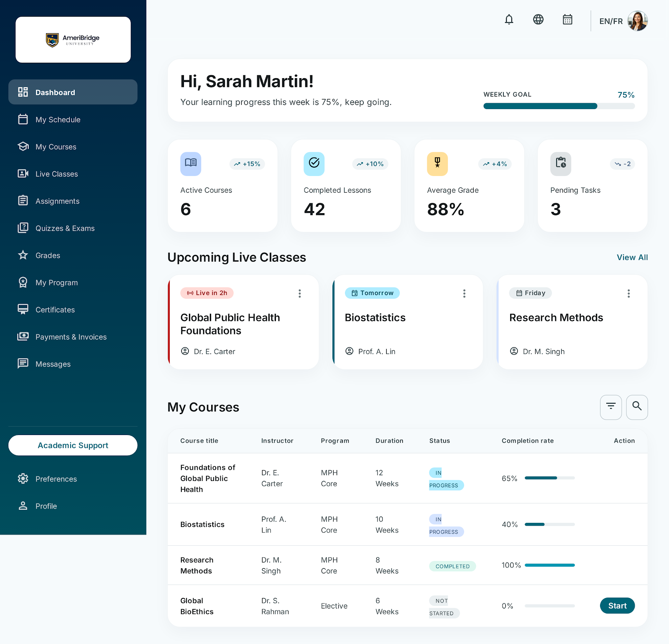Open options menu on Biostatistics card

click(x=464, y=293)
